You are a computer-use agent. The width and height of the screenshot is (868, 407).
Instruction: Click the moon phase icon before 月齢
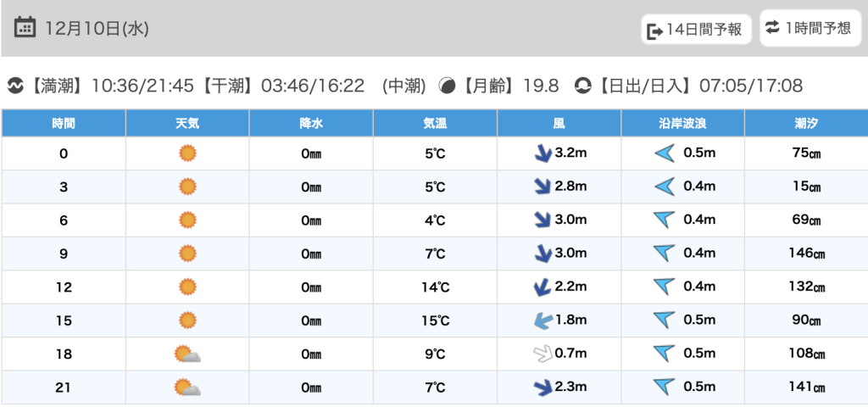click(447, 86)
